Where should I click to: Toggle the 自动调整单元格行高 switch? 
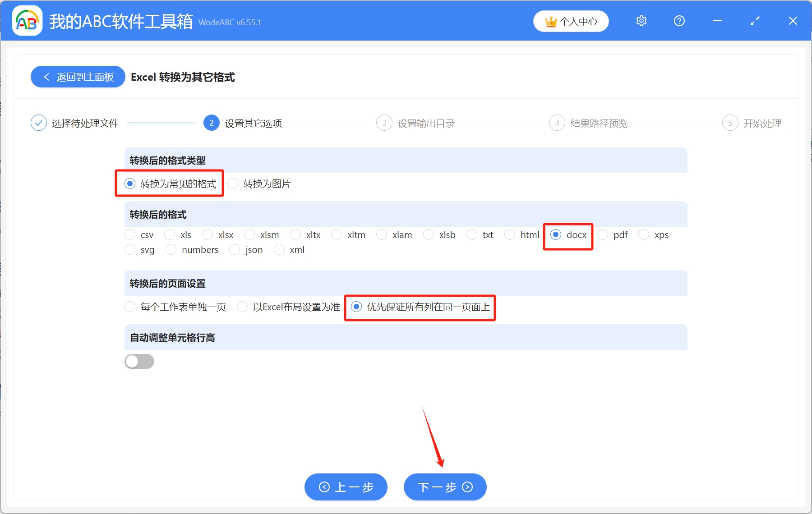pyautogui.click(x=139, y=361)
